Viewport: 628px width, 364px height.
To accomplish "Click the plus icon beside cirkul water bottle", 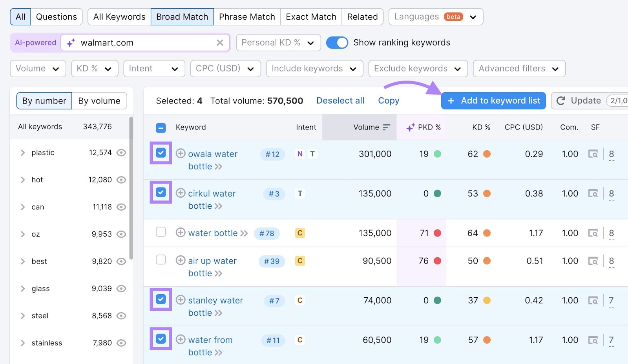I will click(181, 193).
